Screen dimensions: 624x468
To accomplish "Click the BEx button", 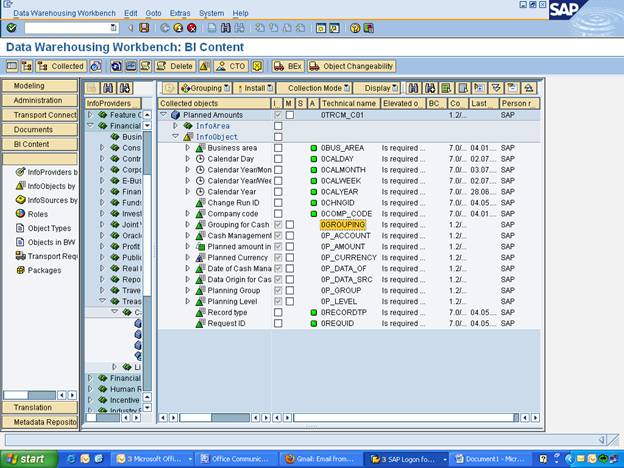I will coord(288,66).
